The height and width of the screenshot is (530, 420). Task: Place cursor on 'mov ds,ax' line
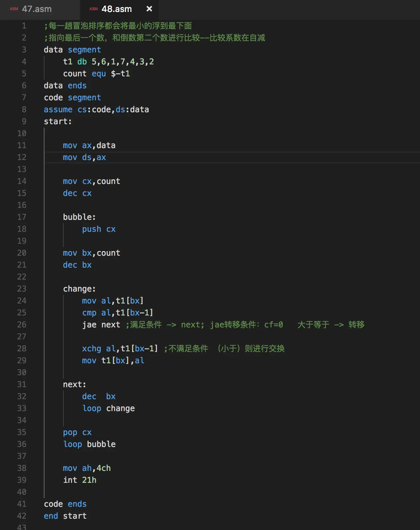[x=85, y=157]
